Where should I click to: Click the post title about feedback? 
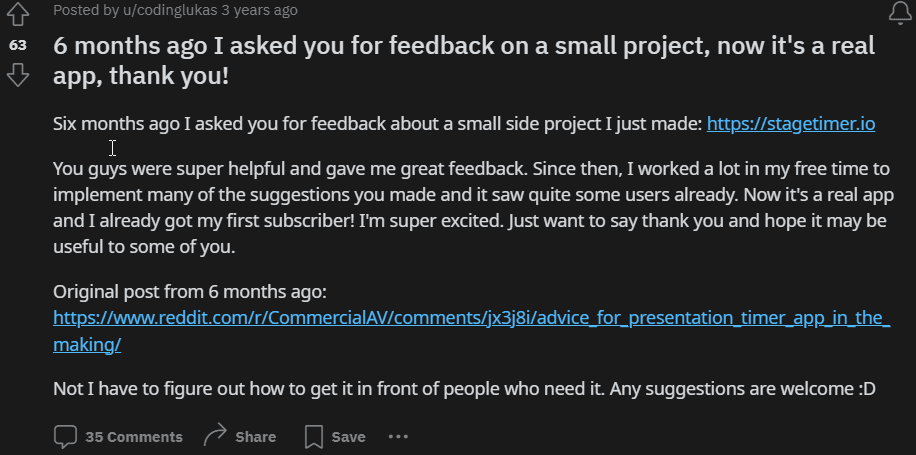click(464, 61)
